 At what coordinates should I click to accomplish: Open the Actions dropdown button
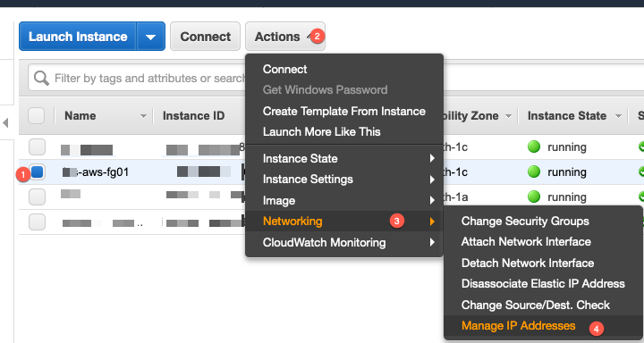click(x=285, y=37)
